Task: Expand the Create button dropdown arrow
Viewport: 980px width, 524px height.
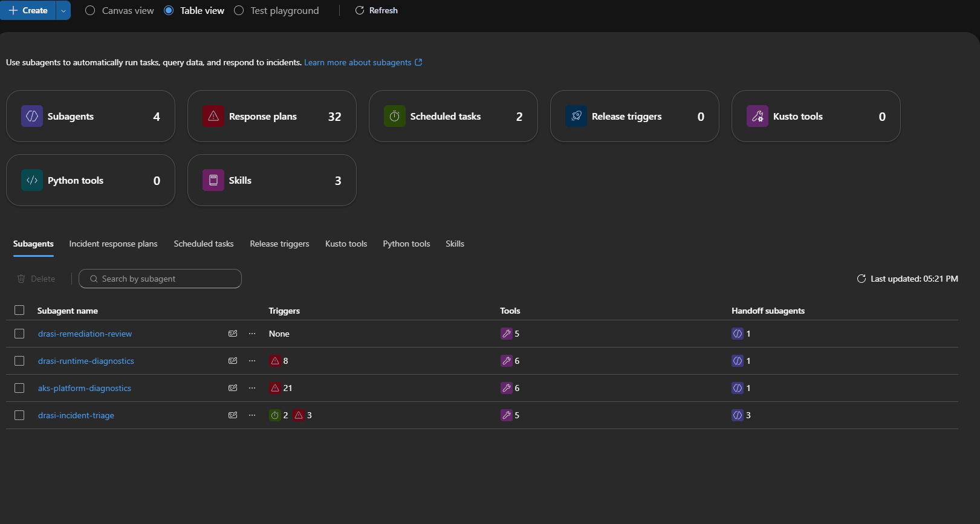Action: [x=63, y=10]
